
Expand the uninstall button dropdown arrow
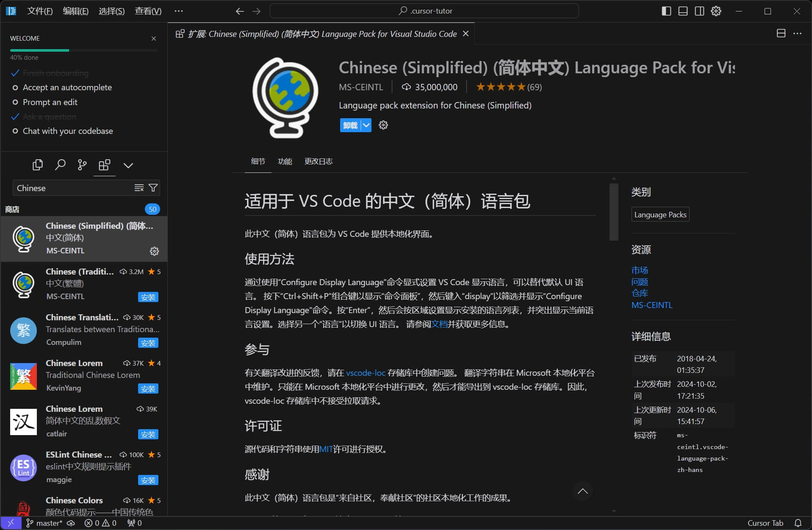click(x=366, y=125)
